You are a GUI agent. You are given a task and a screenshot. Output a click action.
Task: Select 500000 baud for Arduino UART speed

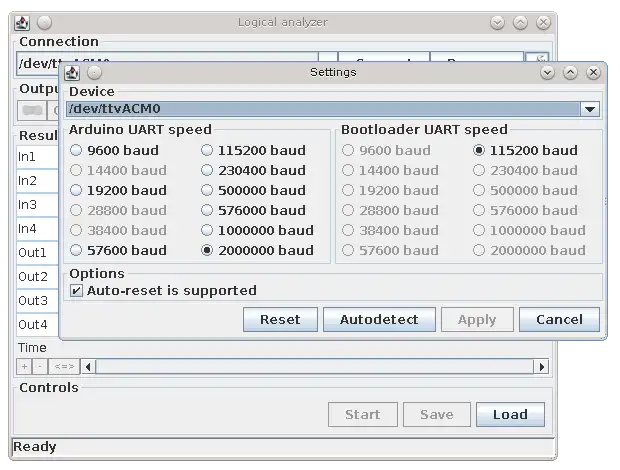tap(253, 191)
